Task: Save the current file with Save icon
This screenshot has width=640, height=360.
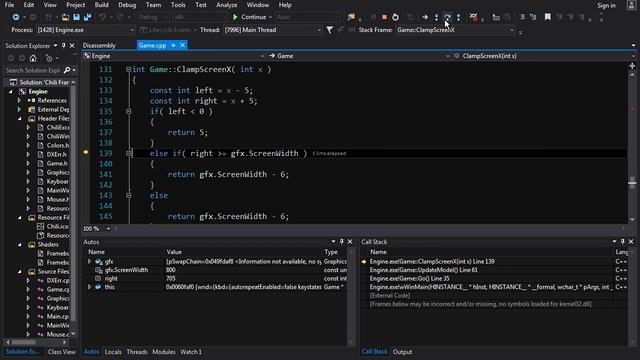Action: (x=76, y=17)
